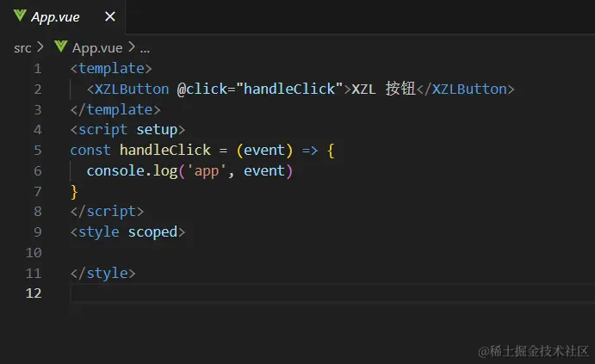The height and width of the screenshot is (364, 595).
Task: Click the (event) parameter on line 5
Action: tap(264, 150)
